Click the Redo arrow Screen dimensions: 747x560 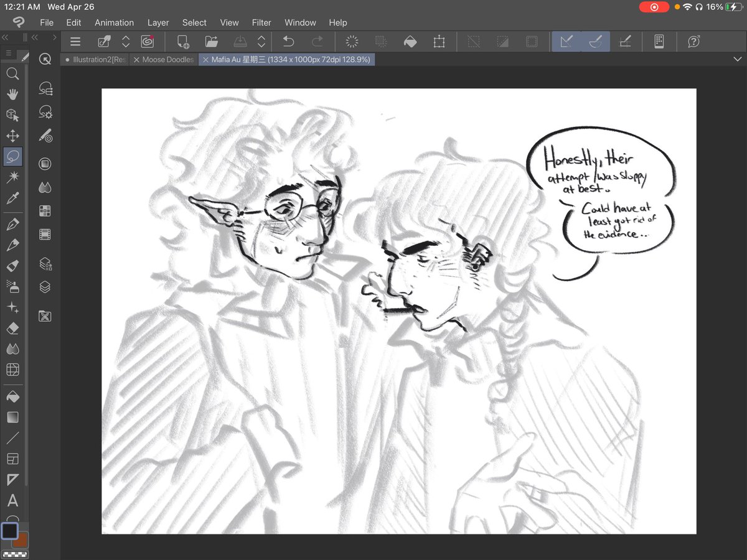(x=317, y=42)
